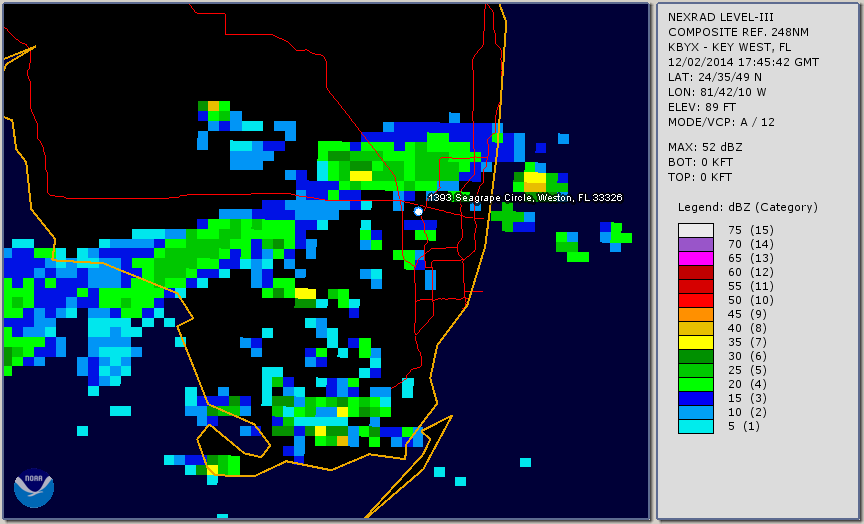Image resolution: width=864 pixels, height=524 pixels.
Task: Click the COMPOSITE REF. 248NM text
Action: 738,33
